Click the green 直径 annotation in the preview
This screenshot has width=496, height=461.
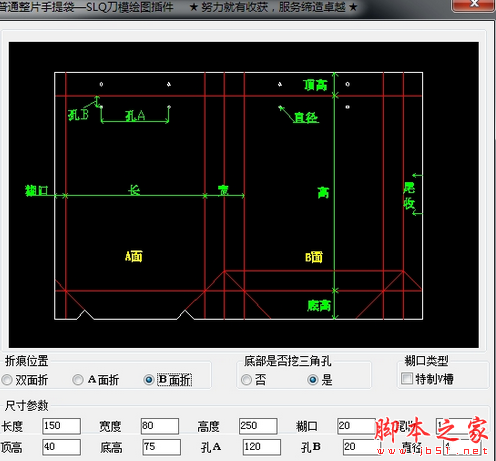(306, 117)
